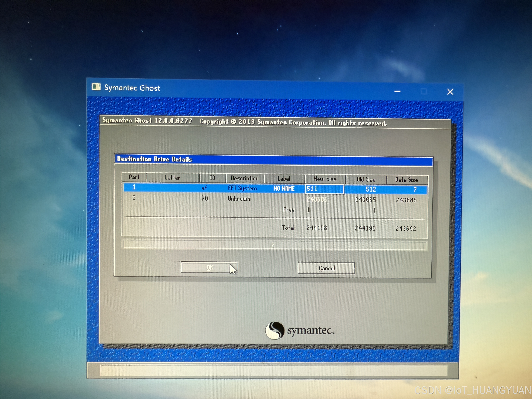Click Data Size value 7 in row 1
532x399 pixels.
tap(415, 190)
